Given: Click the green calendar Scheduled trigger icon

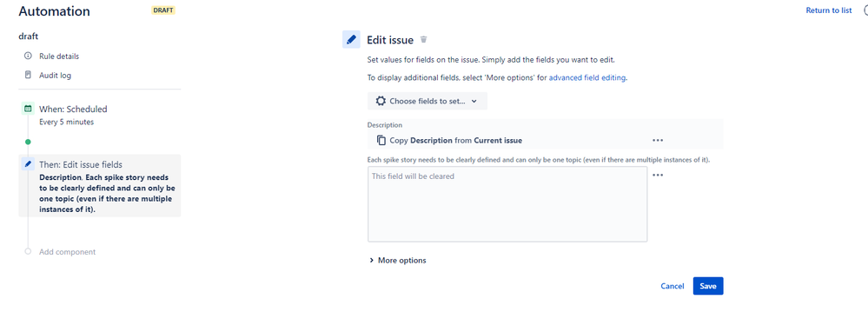Looking at the screenshot, I should pyautogui.click(x=28, y=109).
